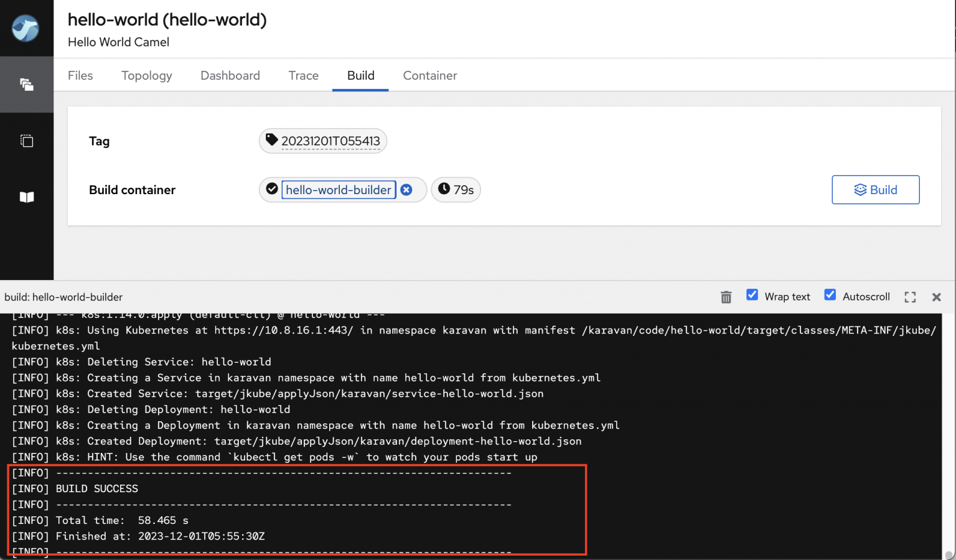Switch to the Container tab
This screenshot has height=560, width=956.
pyautogui.click(x=430, y=75)
